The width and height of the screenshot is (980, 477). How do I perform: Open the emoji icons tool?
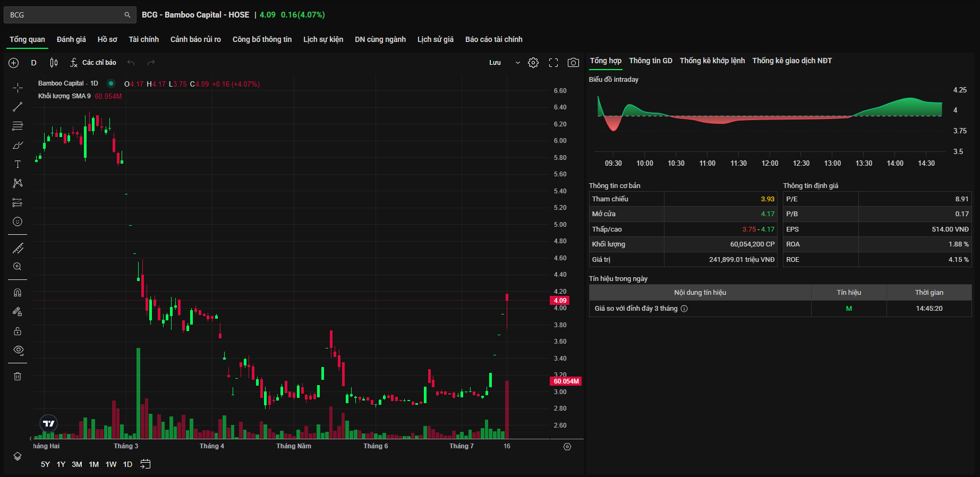(x=18, y=222)
